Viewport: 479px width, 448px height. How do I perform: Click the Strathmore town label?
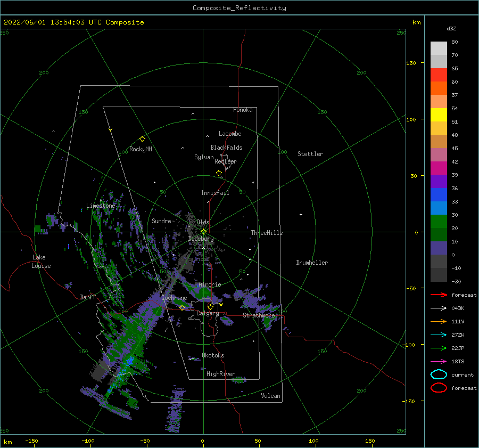point(259,315)
